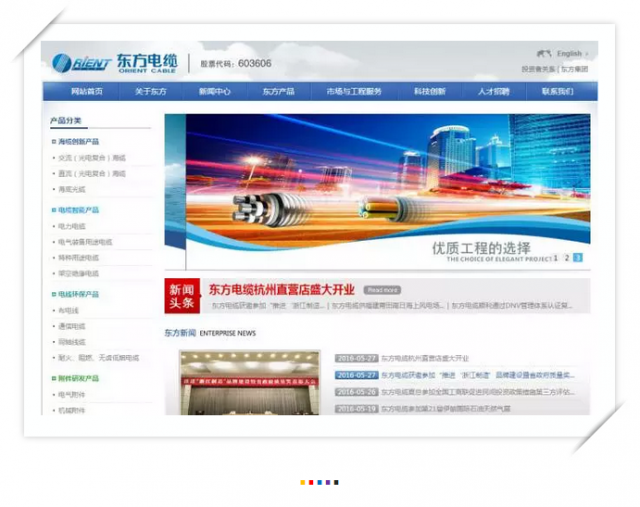Click the stock code 603606 text
The width and height of the screenshot is (640, 507).
(236, 64)
